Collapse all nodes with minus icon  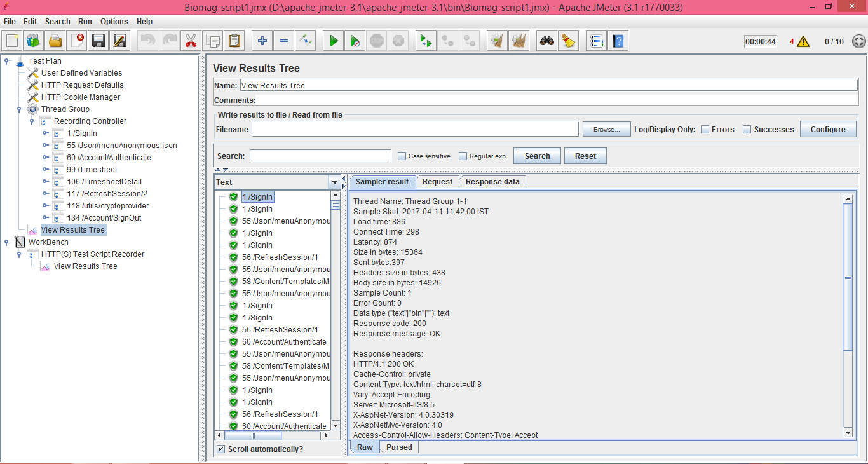coord(284,41)
